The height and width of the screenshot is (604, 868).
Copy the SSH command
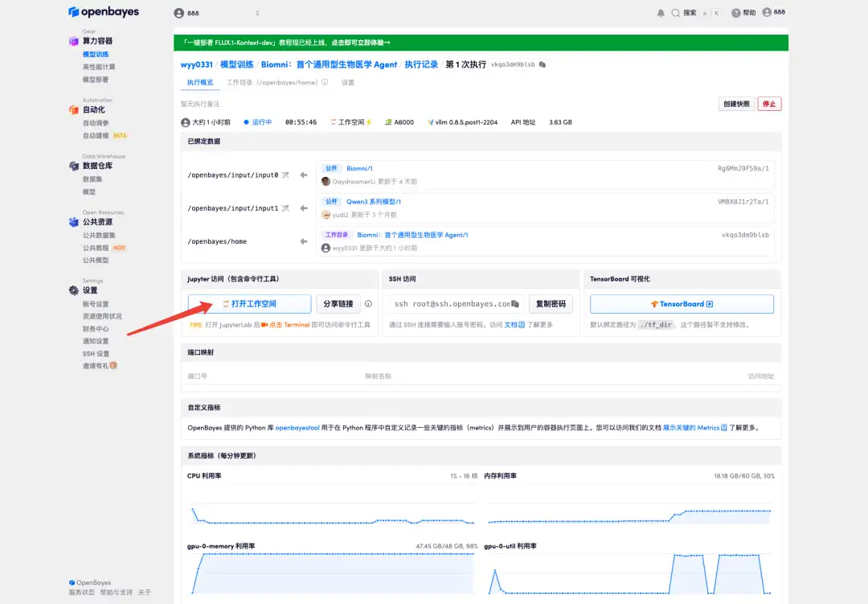[x=515, y=304]
